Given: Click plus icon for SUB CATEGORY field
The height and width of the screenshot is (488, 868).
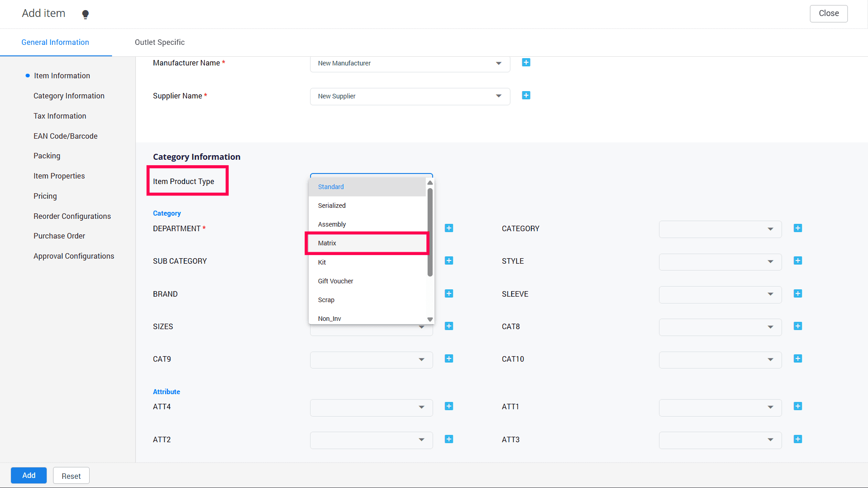Looking at the screenshot, I should tap(449, 260).
